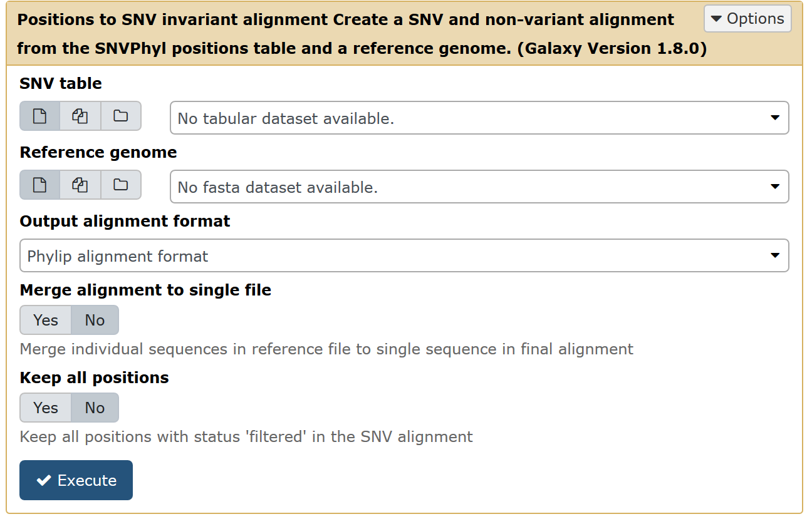Screen dimensions: 812x524
Task: Select No for Keep all positions
Action: (x=94, y=408)
